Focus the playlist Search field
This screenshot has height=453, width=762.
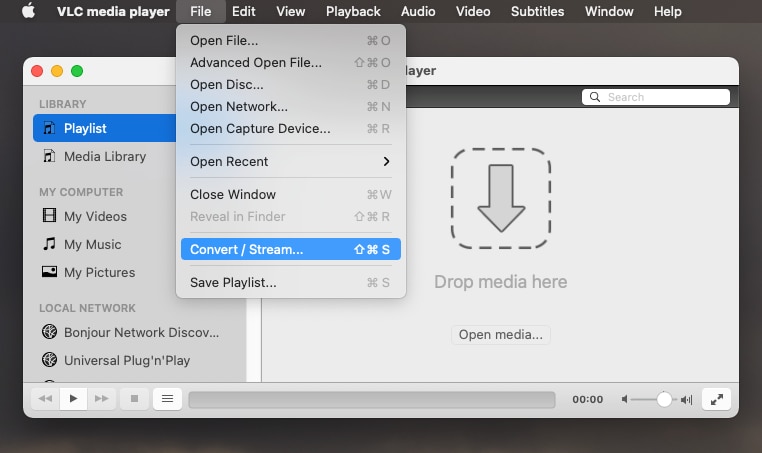656,97
